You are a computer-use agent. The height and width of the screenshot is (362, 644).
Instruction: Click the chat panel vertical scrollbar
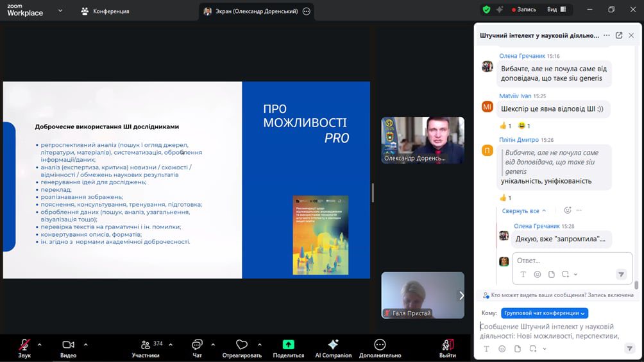pos(636,284)
